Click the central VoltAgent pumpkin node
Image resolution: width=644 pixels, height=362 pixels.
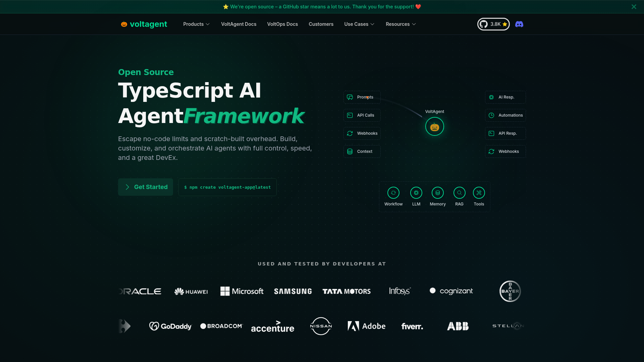434,126
